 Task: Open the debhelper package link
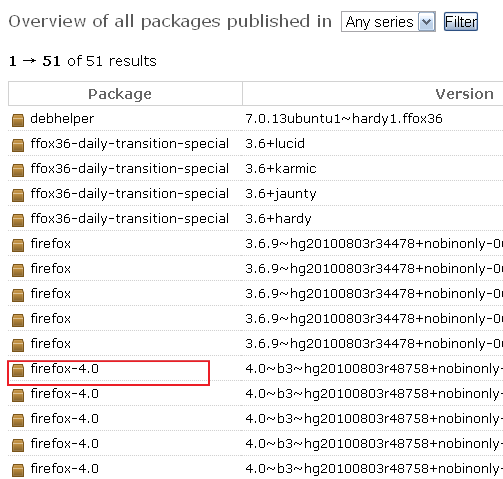click(62, 119)
